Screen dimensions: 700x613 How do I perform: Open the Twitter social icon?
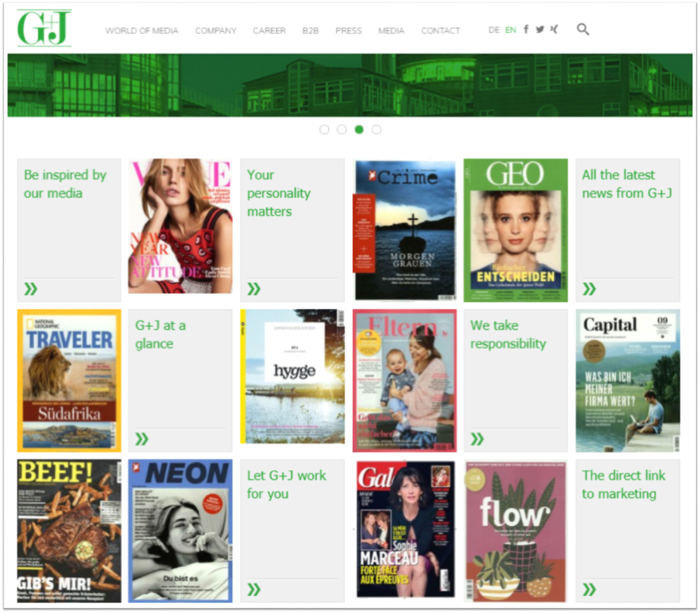point(540,29)
